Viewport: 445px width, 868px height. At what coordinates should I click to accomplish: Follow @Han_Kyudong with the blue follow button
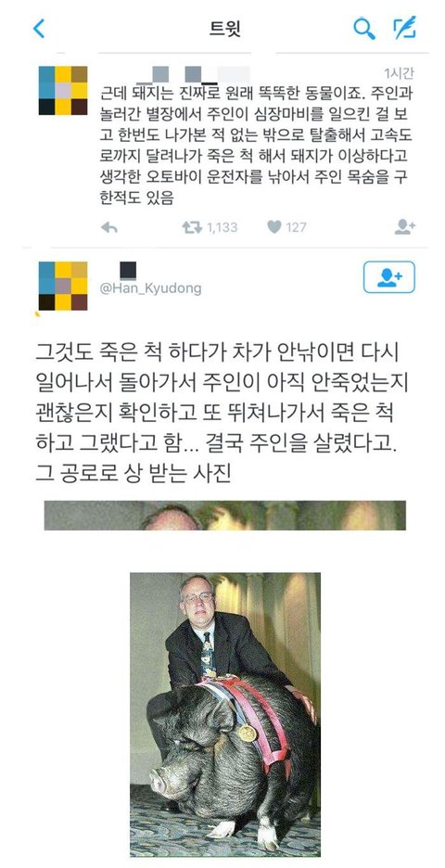(389, 276)
